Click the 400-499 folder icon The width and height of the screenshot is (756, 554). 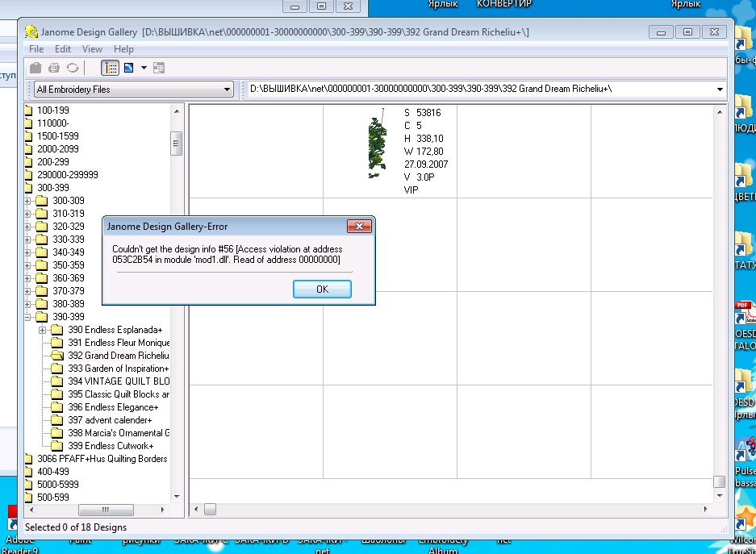click(28, 472)
